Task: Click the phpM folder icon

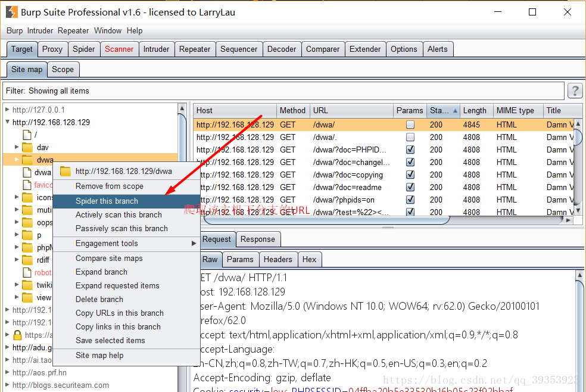Action: click(27, 247)
